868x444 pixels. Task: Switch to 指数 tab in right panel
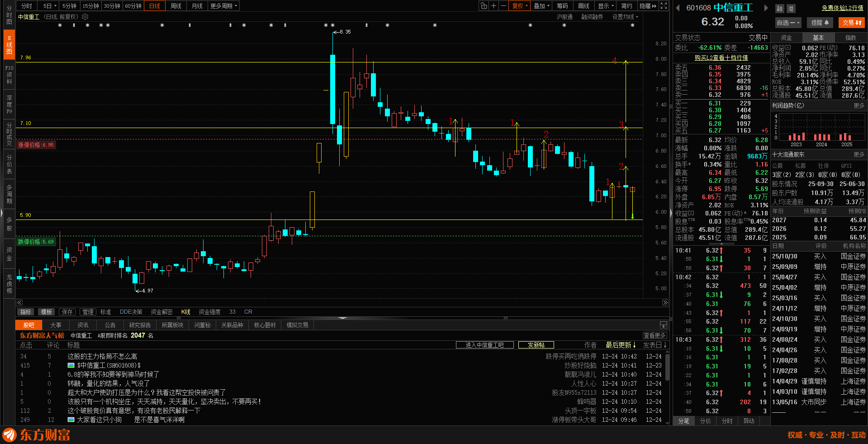click(851, 38)
